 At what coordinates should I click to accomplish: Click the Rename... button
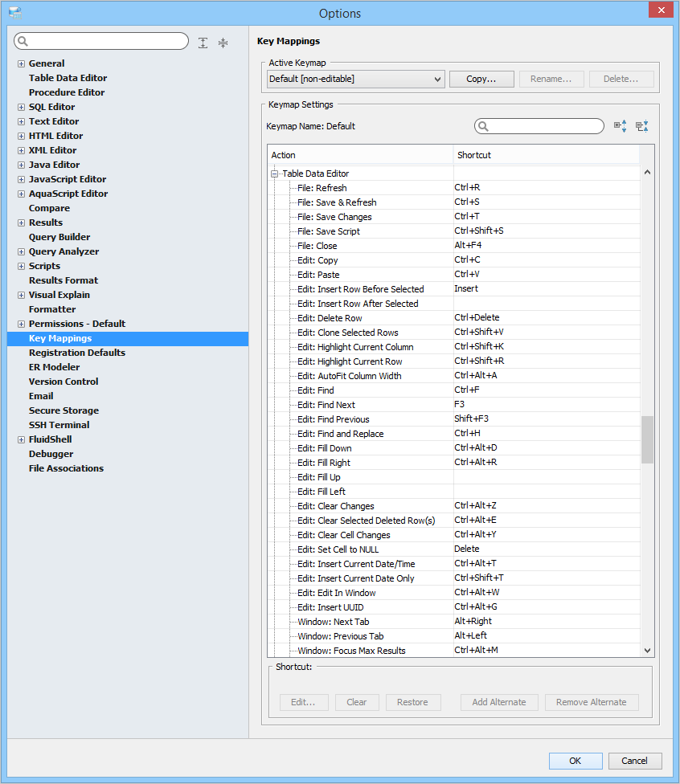551,79
